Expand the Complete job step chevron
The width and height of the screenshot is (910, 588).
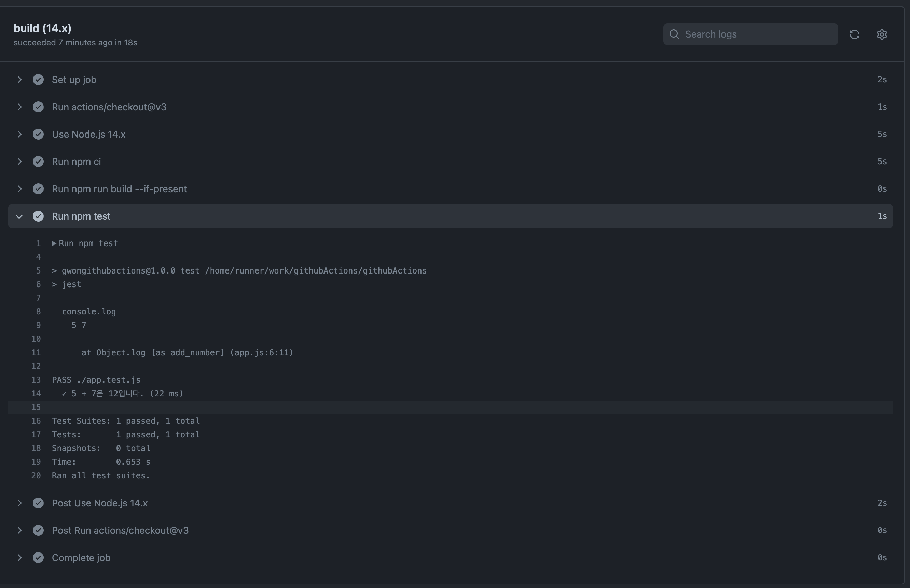click(x=19, y=558)
